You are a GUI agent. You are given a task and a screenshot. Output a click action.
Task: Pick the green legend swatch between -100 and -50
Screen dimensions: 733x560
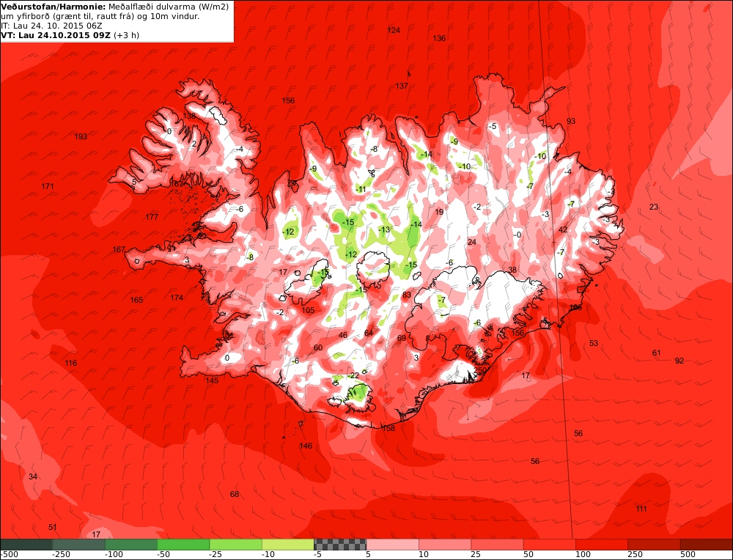[x=131, y=544]
